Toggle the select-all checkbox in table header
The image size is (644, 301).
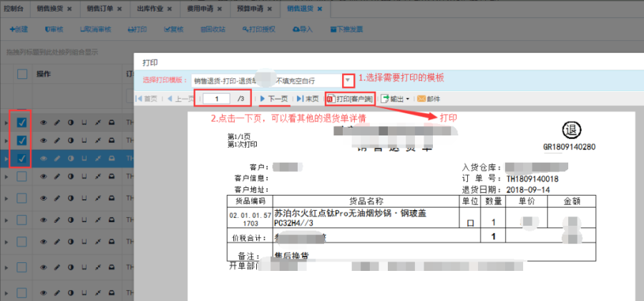coord(22,74)
